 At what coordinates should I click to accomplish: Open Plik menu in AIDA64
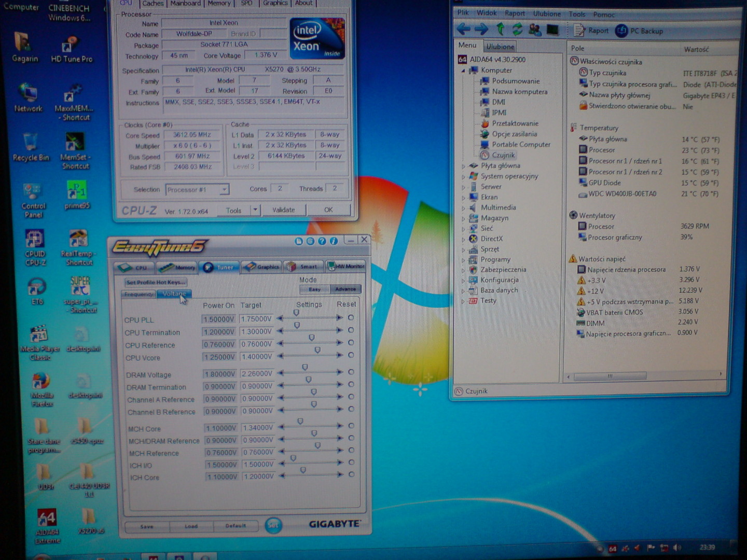[463, 13]
